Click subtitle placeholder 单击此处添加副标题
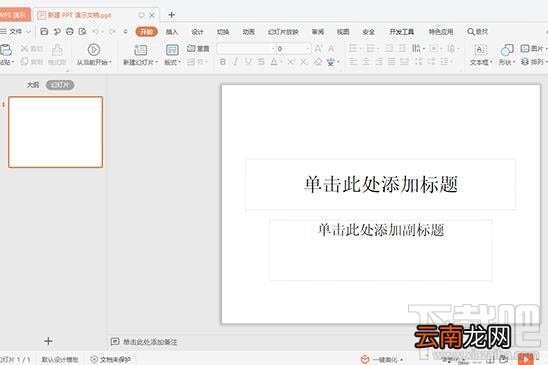Viewport: 548px width, 365px height. tap(381, 250)
